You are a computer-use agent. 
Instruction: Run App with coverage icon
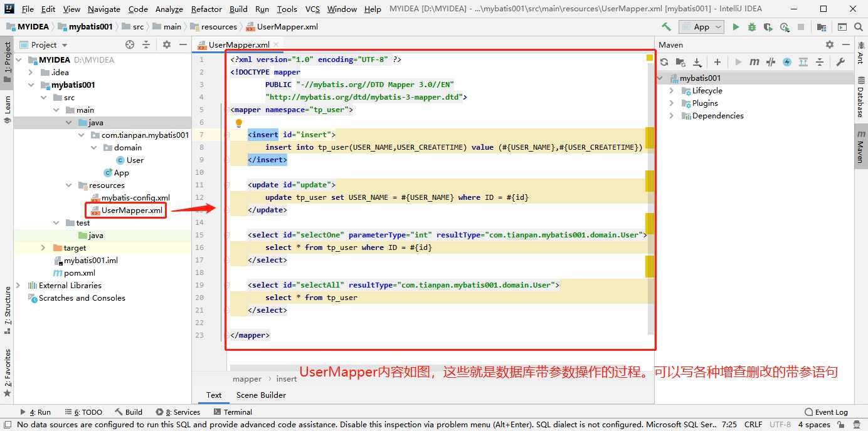coord(768,27)
